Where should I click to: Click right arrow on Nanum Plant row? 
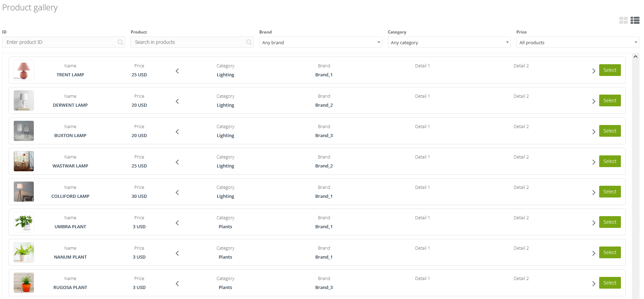[594, 253]
